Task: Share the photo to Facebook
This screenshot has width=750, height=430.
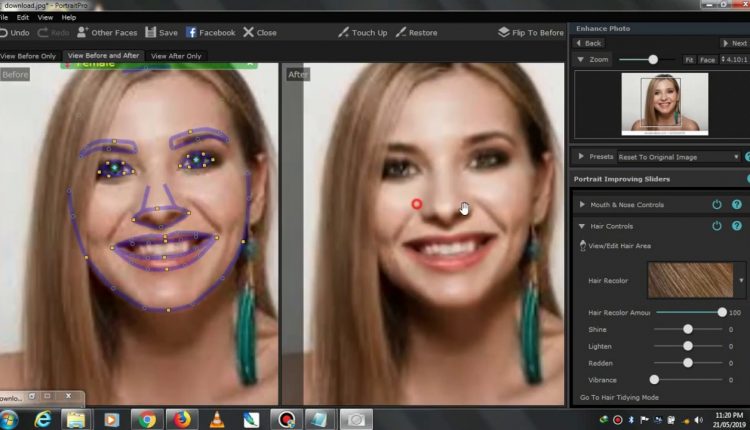Action: click(x=210, y=33)
